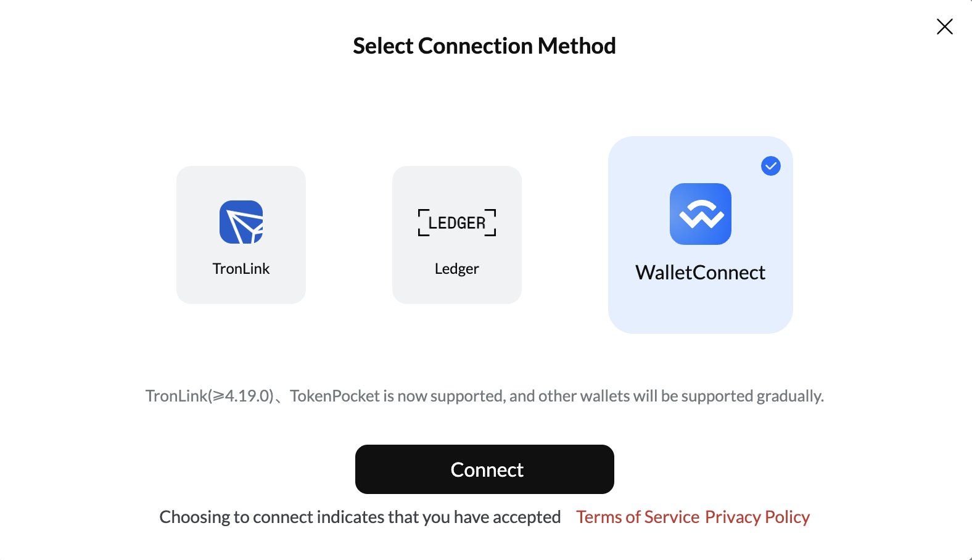Click the Select Connection Method heading
This screenshot has height=560, width=972.
pyautogui.click(x=484, y=46)
